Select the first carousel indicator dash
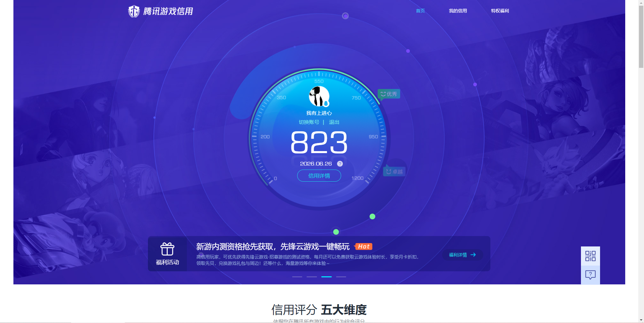Screen dimensions: 644x323 coord(297,277)
